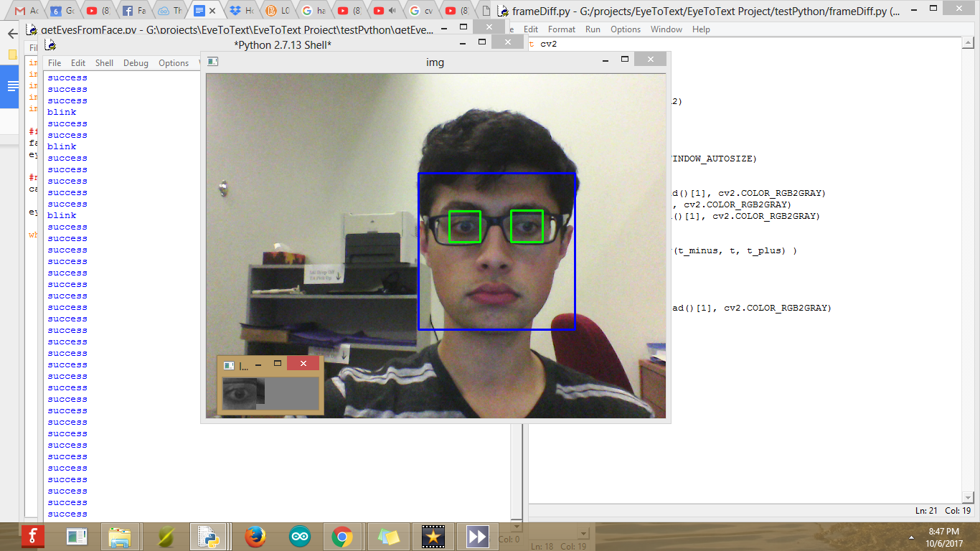Open the Options menu in frameDiff.py editor
Viewport: 980px width, 551px height.
626,29
